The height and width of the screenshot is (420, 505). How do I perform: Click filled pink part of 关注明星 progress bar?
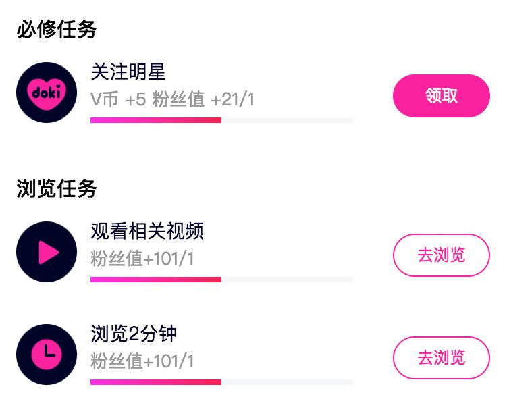pyautogui.click(x=155, y=120)
